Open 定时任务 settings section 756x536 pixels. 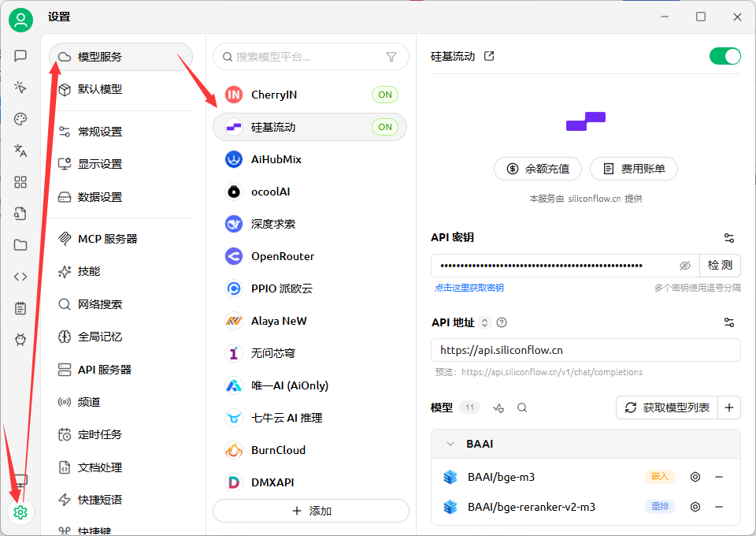click(x=120, y=434)
